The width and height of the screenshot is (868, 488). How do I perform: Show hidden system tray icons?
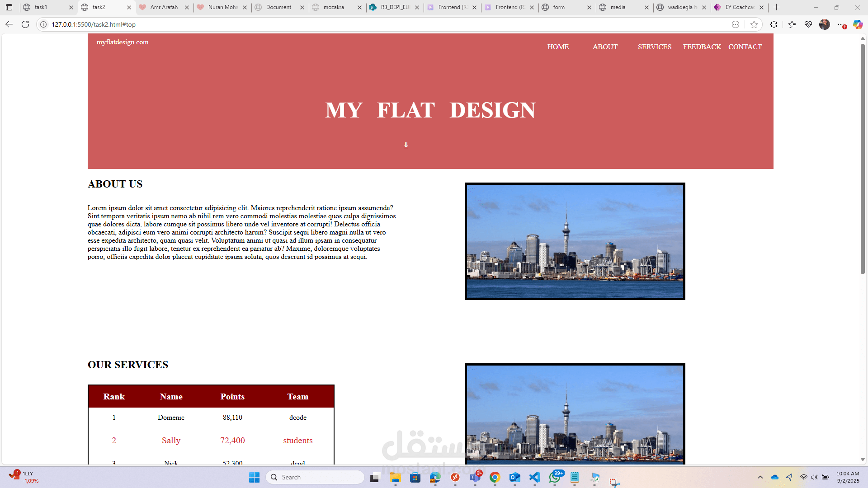click(x=760, y=477)
